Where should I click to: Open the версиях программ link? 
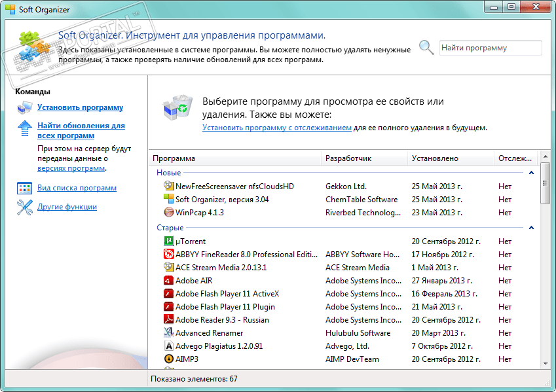(x=71, y=168)
